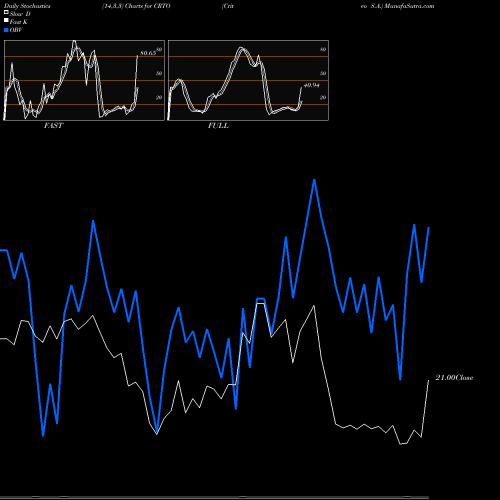
Task: Click the last point of white close line
Action: 429,380
